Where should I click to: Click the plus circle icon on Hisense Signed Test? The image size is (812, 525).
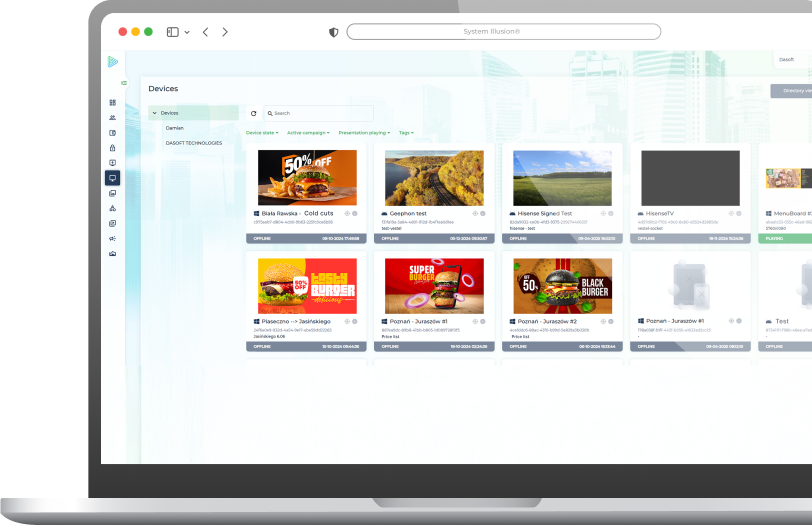[603, 213]
